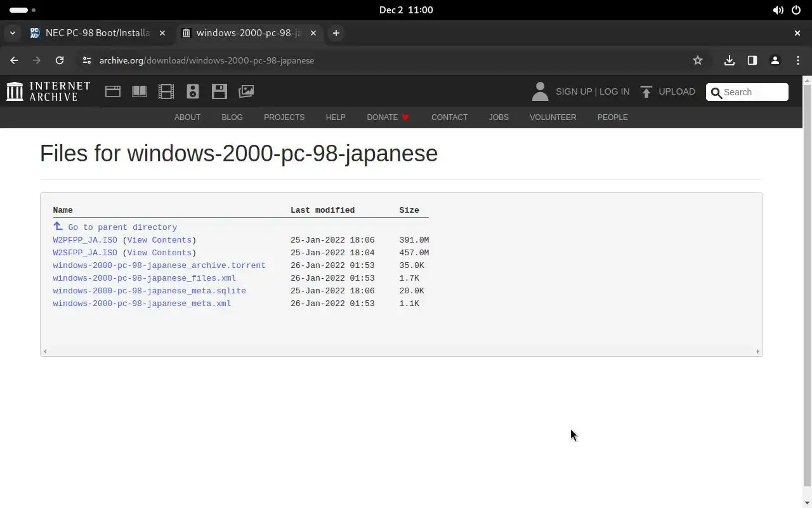Open the JOBS menu item

pos(499,117)
